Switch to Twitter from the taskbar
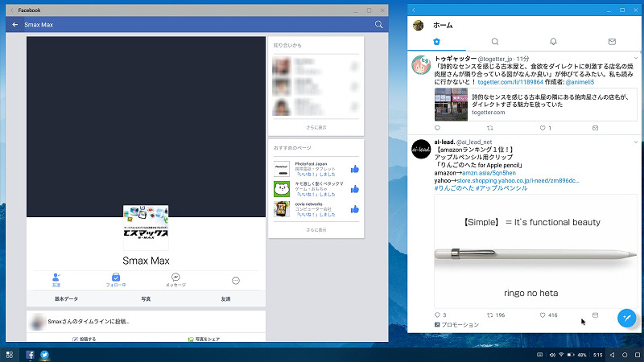644x362 pixels. pos(44,355)
